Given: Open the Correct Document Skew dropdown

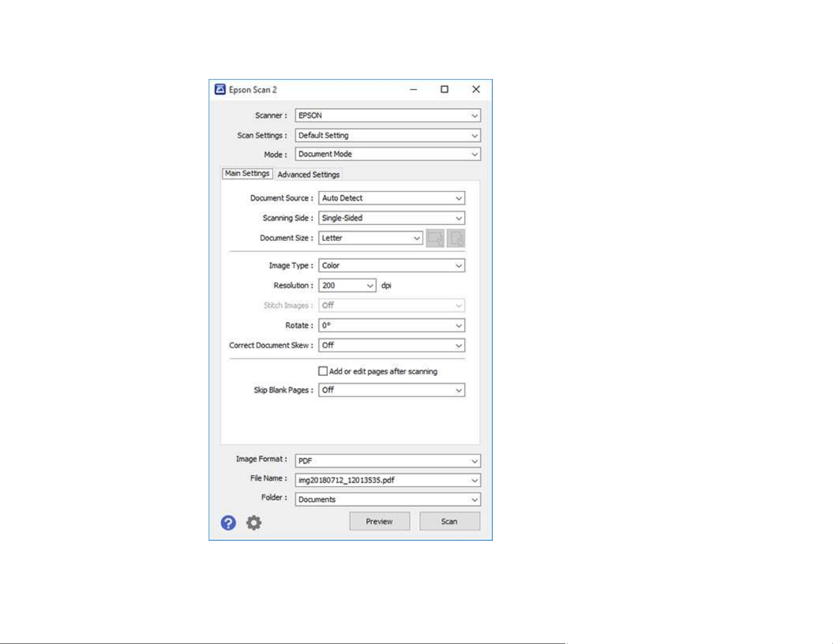Looking at the screenshot, I should click(392, 345).
